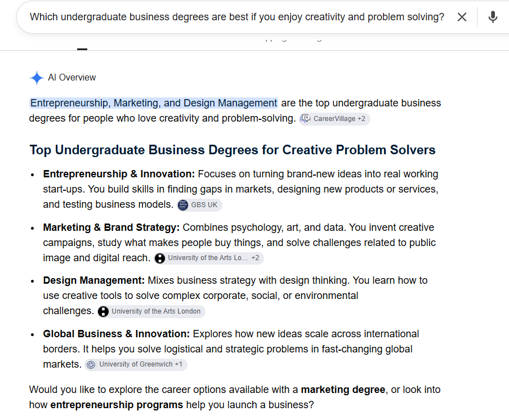
Task: Select the AI Overview label
Action: (72, 78)
